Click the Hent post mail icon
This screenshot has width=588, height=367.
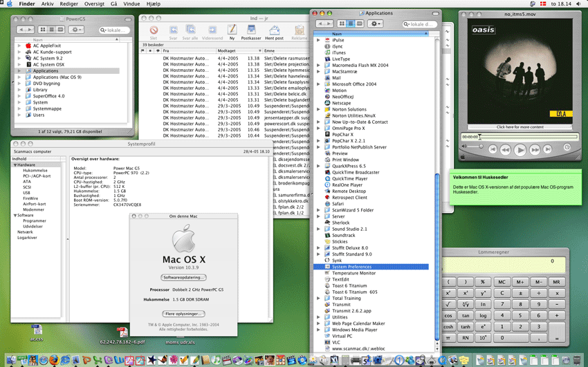point(275,30)
